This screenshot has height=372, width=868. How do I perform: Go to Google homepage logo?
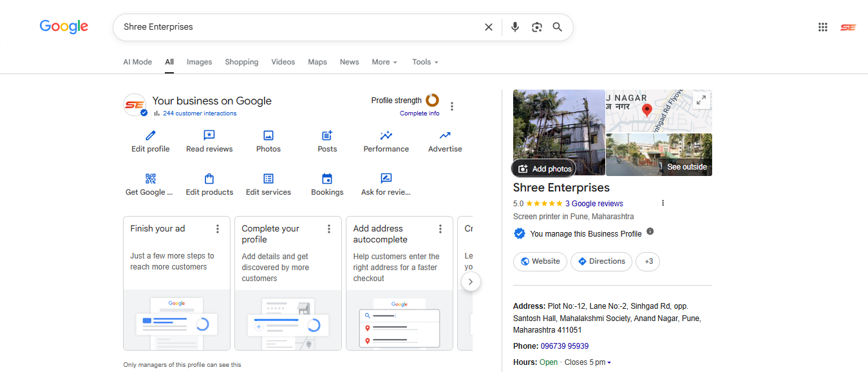point(64,27)
